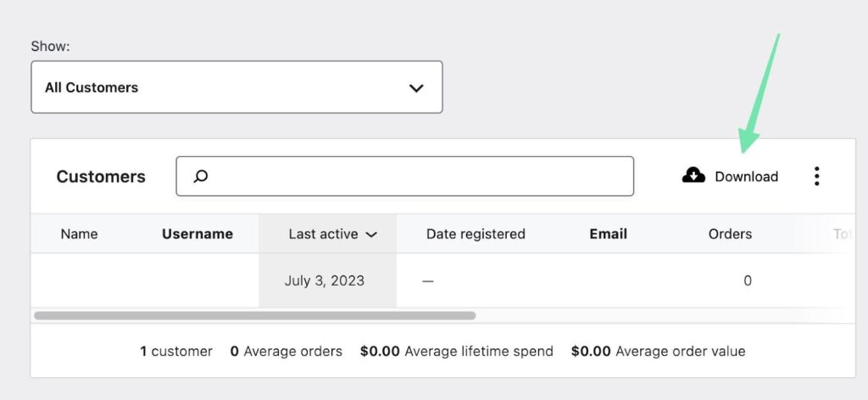The image size is (868, 400).
Task: Sort by Username column
Action: click(x=198, y=234)
